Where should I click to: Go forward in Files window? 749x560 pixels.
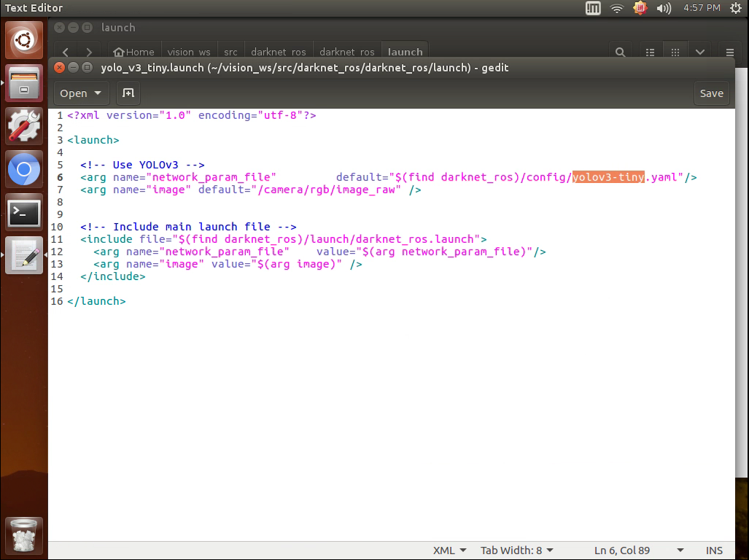89,52
